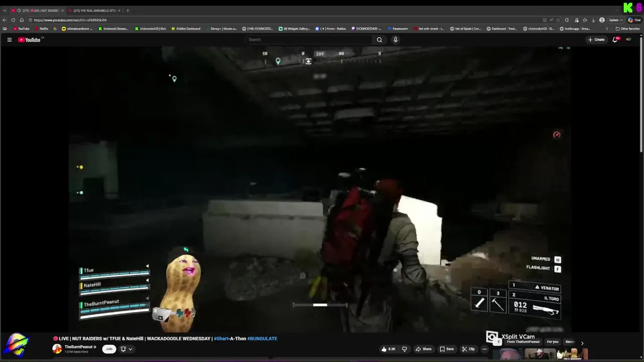Open Paramount+ bookmark
Image resolution: width=644 pixels, height=362 pixels.
point(398,29)
